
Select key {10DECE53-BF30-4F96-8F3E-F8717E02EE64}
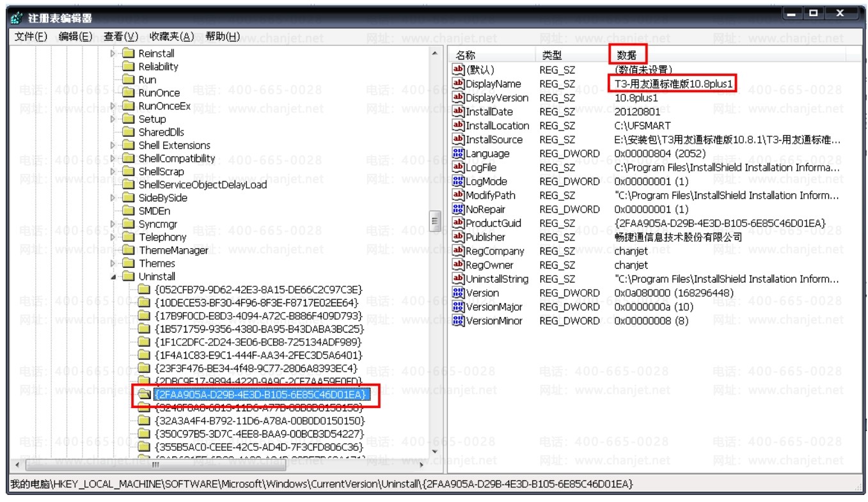pos(257,302)
